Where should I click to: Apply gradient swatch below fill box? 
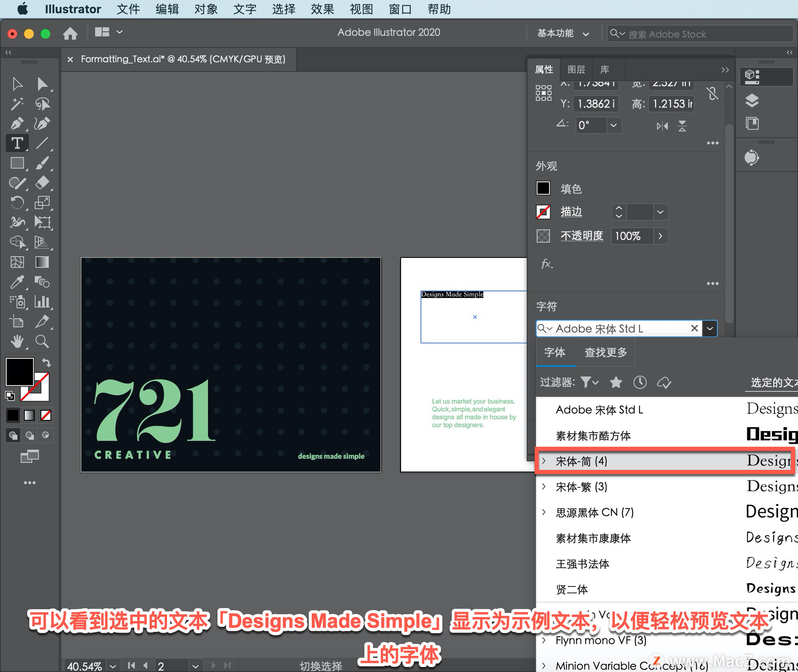click(x=29, y=415)
